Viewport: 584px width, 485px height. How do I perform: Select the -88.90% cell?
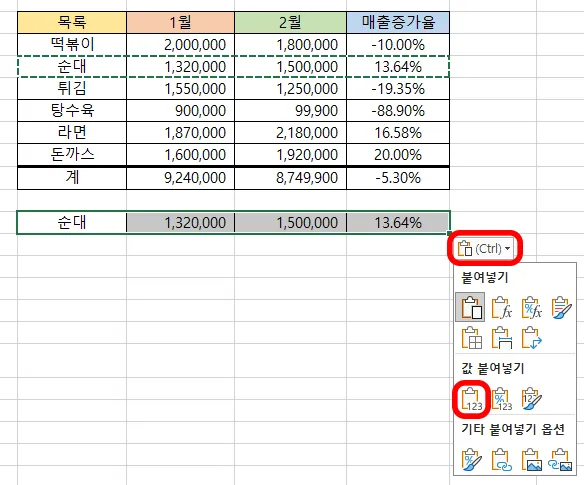398,111
